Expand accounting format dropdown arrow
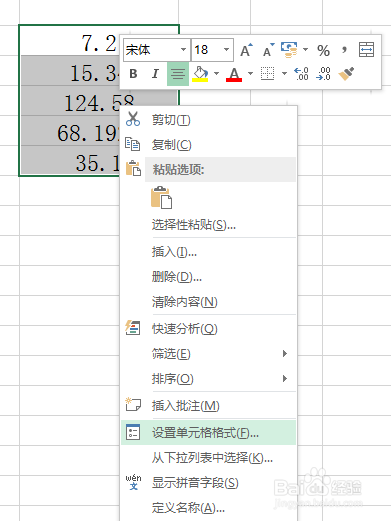Viewport: 391px width, 521px height. point(305,50)
